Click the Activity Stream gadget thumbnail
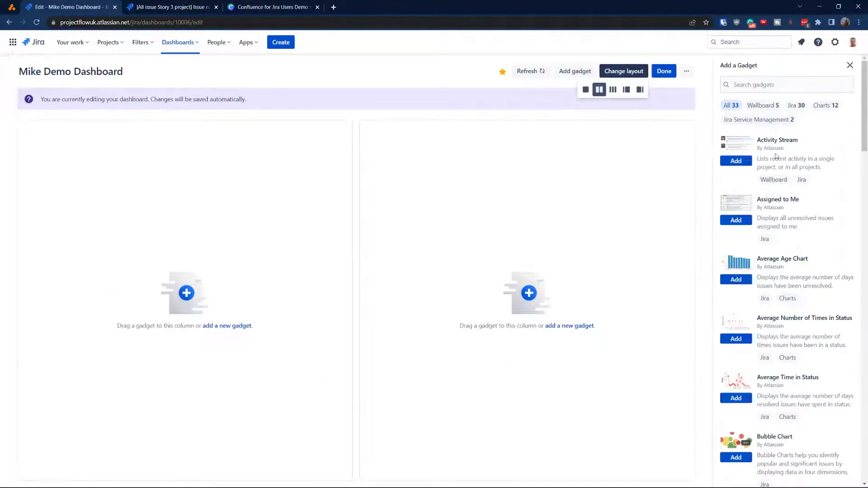The image size is (868, 488). [736, 143]
